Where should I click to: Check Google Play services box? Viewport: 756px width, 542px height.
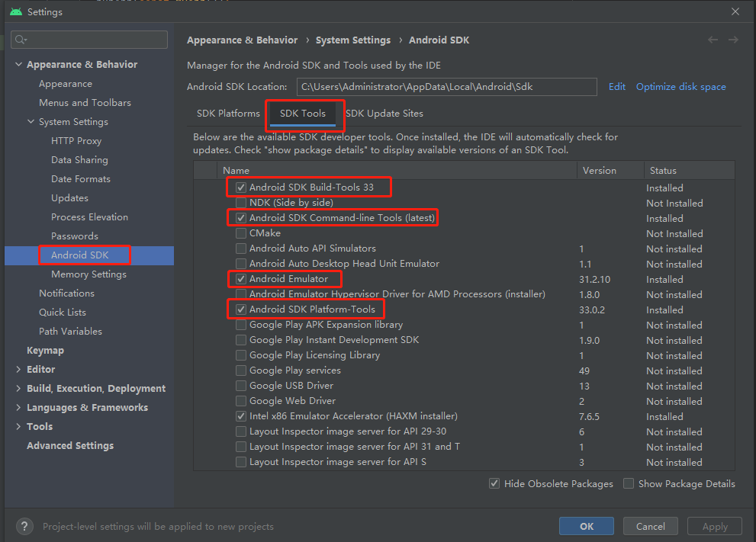241,370
